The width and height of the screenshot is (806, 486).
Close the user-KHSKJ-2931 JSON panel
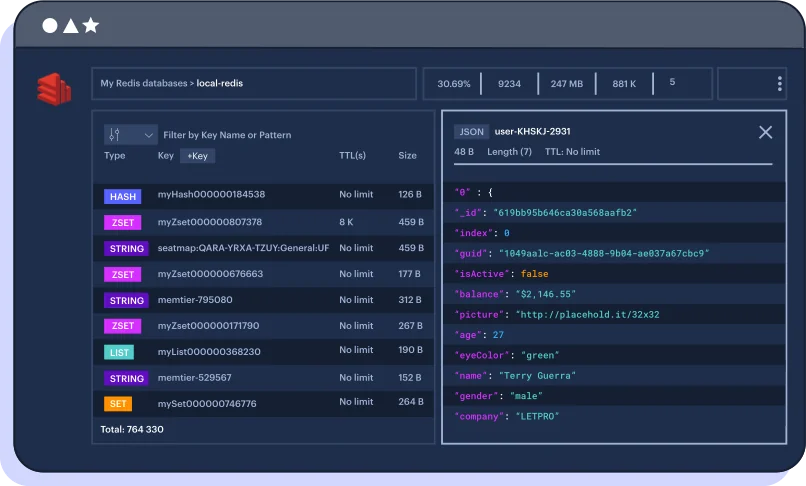(765, 132)
